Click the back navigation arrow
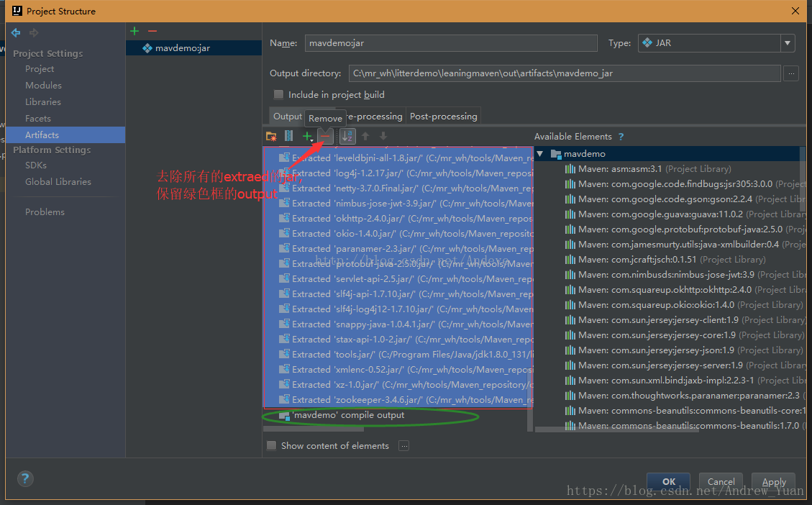 (x=16, y=32)
